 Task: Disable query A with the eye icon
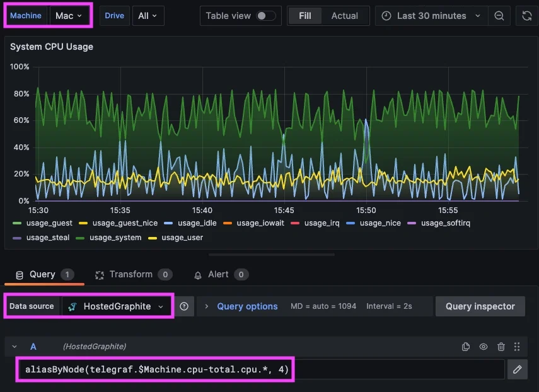coord(483,346)
